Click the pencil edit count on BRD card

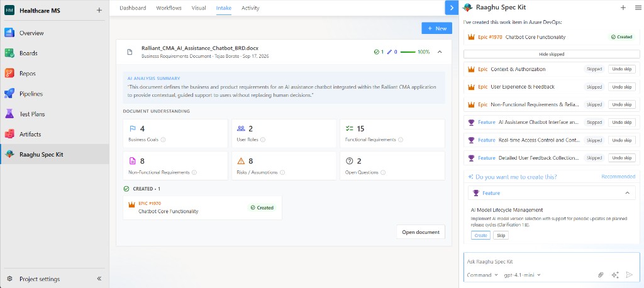click(x=392, y=52)
